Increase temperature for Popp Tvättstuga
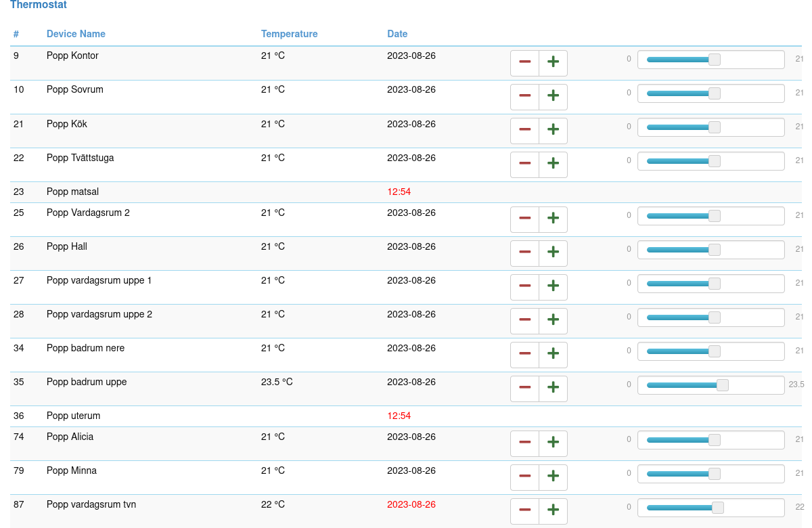 (553, 164)
